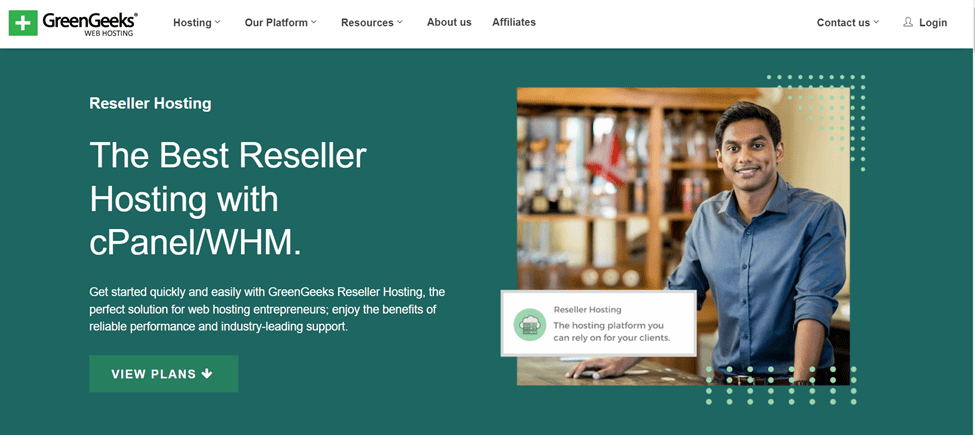This screenshot has width=975, height=435.
Task: Click the green plus logo icon
Action: 23,23
